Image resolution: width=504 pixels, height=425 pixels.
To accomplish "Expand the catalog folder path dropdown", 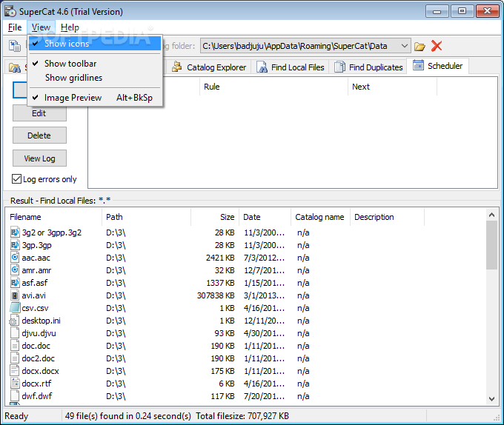I will 405,46.
